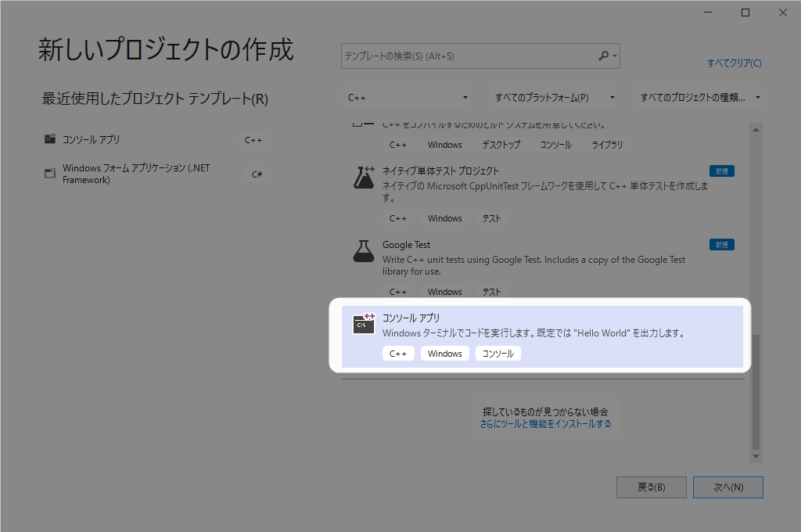
Task: Click the highlighted コンソール アプリ template icon
Action: point(364,324)
